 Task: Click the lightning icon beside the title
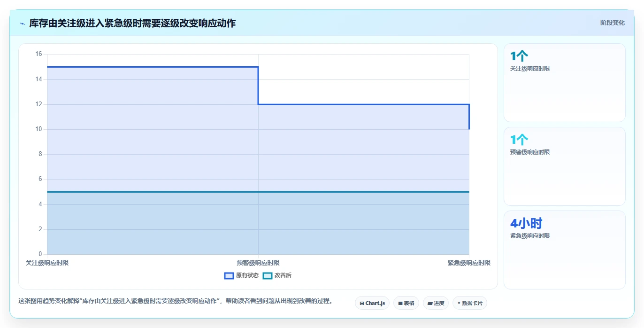click(23, 23)
